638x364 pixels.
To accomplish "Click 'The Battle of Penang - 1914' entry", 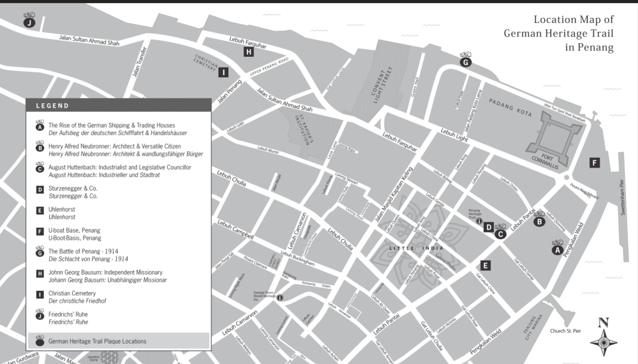I will coord(83,251).
